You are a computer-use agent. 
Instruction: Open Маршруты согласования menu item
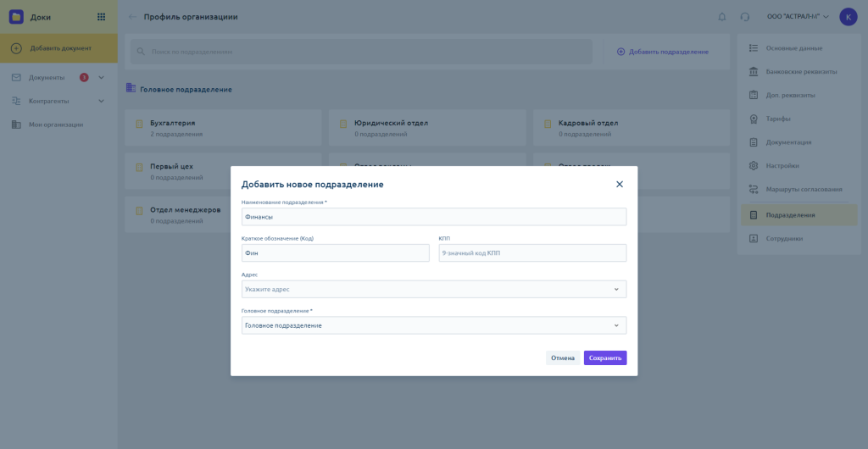point(804,189)
